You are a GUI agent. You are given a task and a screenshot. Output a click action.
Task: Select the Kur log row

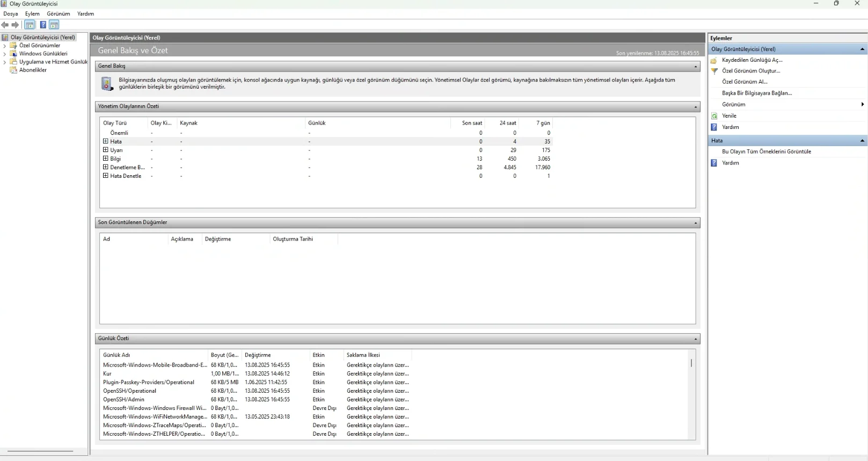click(256, 373)
